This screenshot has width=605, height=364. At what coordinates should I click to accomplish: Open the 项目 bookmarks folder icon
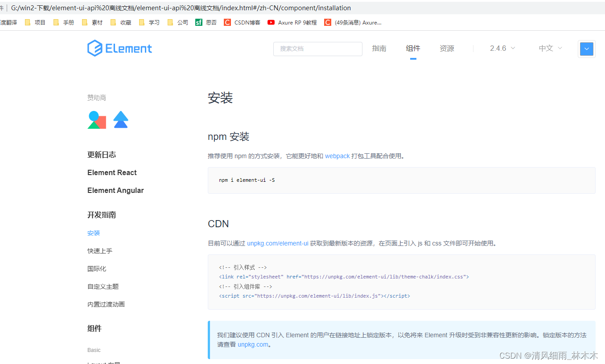(x=28, y=22)
